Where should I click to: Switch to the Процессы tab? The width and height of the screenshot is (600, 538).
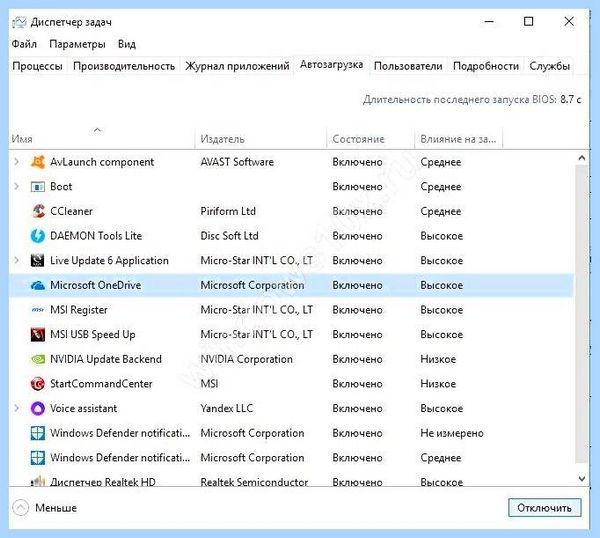tap(38, 66)
